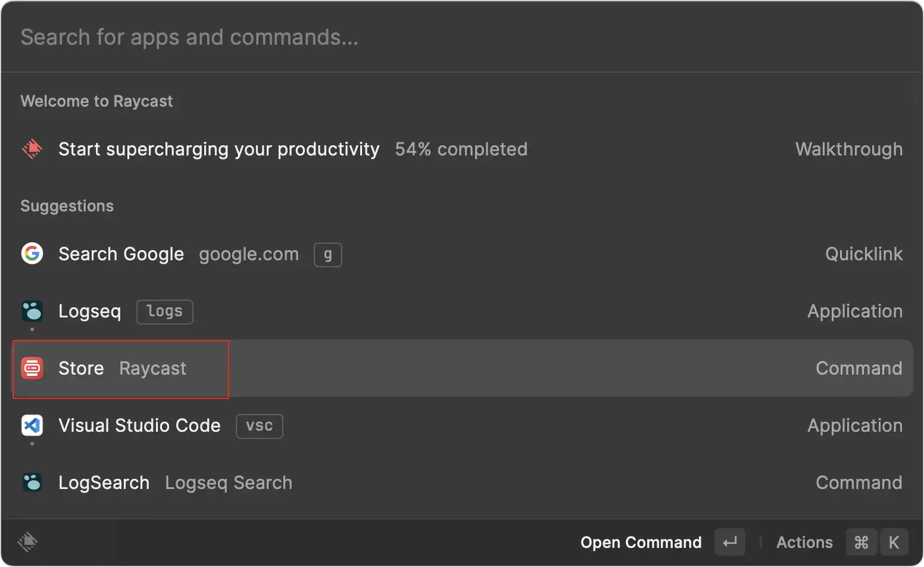
Task: Focus the search for apps and commands field
Action: point(417,37)
